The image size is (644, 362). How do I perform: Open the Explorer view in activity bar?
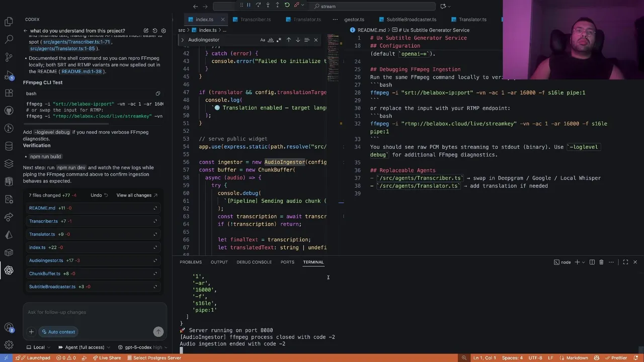[x=9, y=22]
